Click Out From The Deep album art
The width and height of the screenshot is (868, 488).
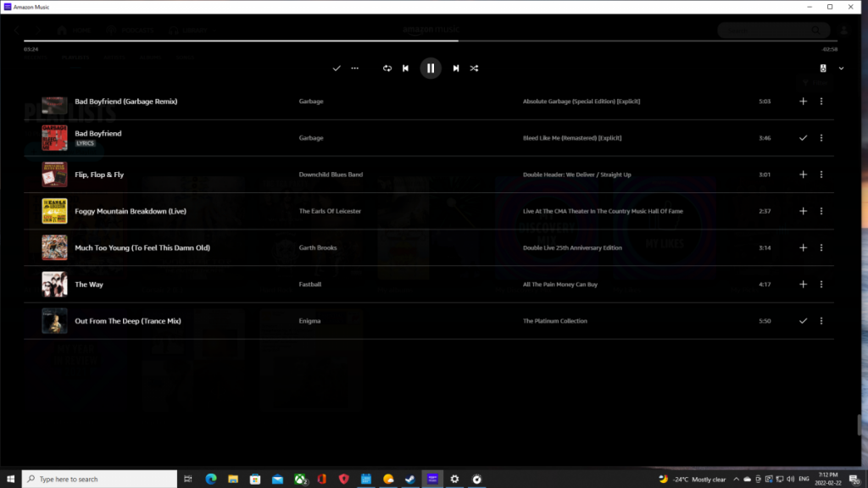pyautogui.click(x=54, y=320)
